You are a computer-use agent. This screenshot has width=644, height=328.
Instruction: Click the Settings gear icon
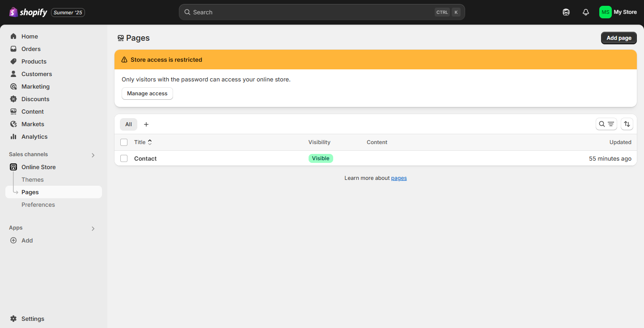point(13,319)
